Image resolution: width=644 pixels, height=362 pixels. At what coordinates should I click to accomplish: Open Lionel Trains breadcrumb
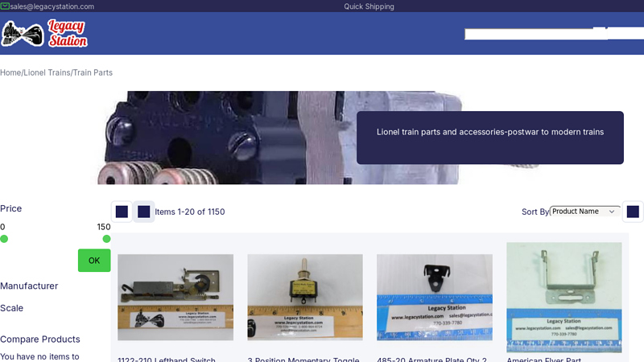click(x=47, y=72)
